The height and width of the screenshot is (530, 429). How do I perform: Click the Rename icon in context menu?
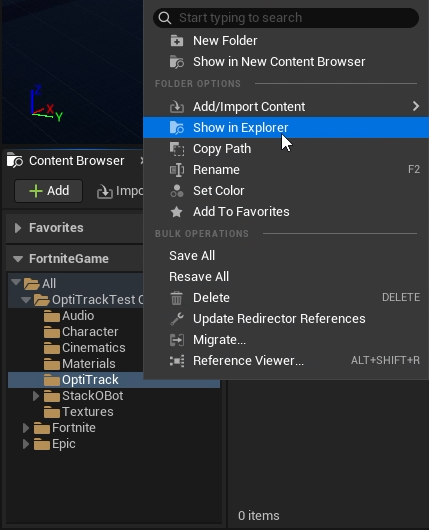pyautogui.click(x=176, y=170)
